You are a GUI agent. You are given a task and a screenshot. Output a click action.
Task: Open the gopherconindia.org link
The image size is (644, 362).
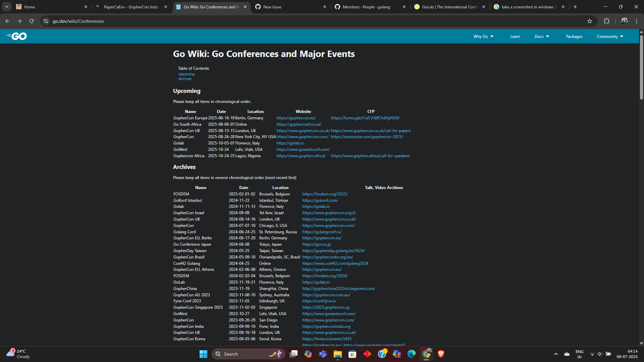(326, 326)
